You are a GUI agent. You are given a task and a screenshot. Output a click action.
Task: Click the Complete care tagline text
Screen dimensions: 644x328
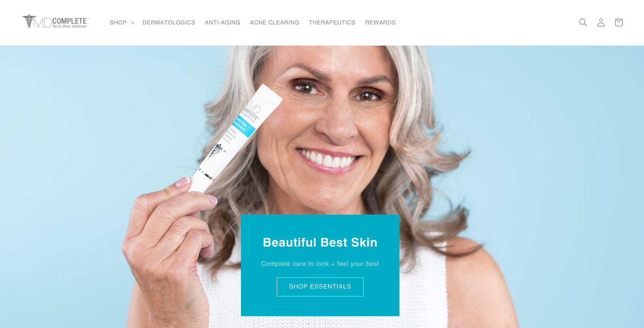(x=320, y=264)
